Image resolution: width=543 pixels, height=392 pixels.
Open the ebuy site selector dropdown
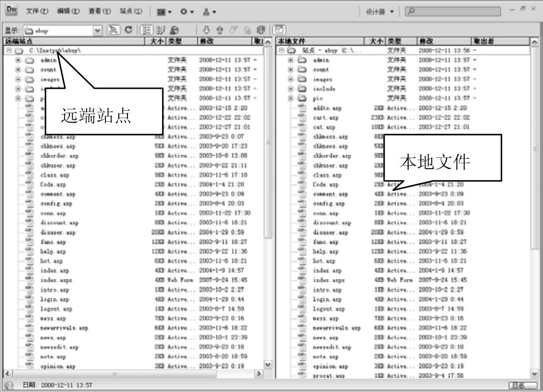pos(97,30)
